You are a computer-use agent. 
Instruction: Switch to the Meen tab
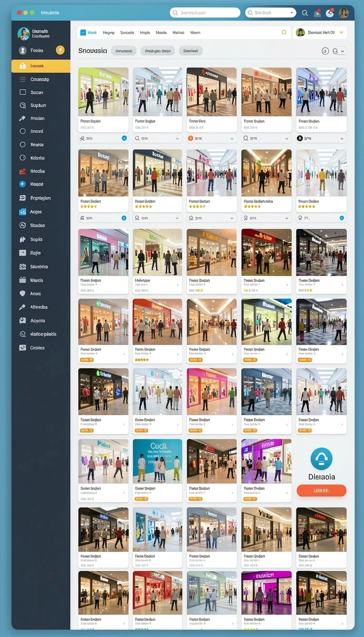[x=195, y=33]
